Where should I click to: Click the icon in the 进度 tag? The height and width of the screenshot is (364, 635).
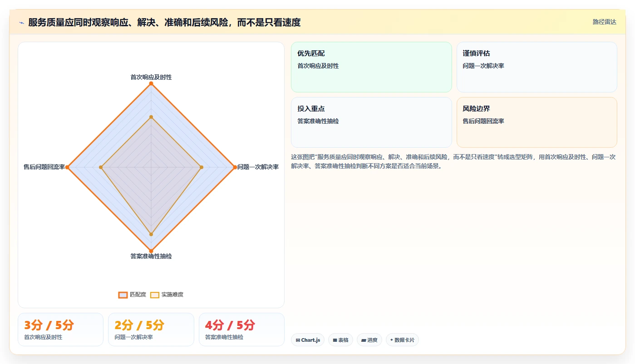(364, 340)
